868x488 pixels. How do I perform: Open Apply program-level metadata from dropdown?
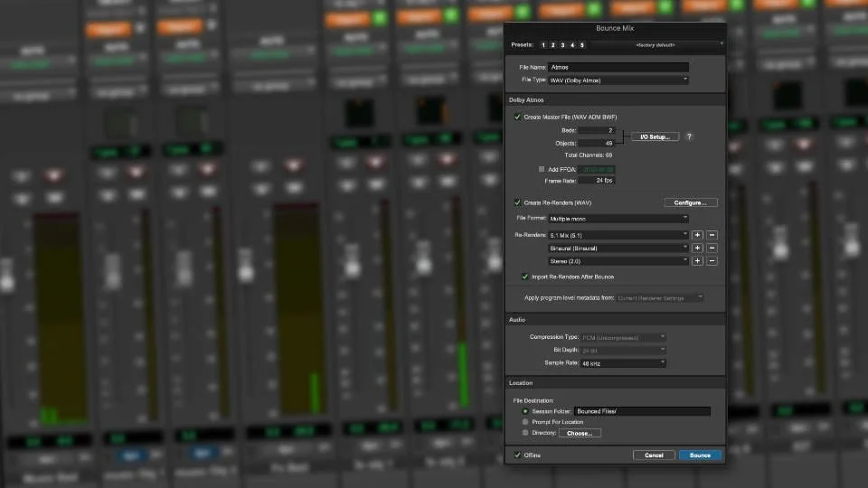coord(660,297)
